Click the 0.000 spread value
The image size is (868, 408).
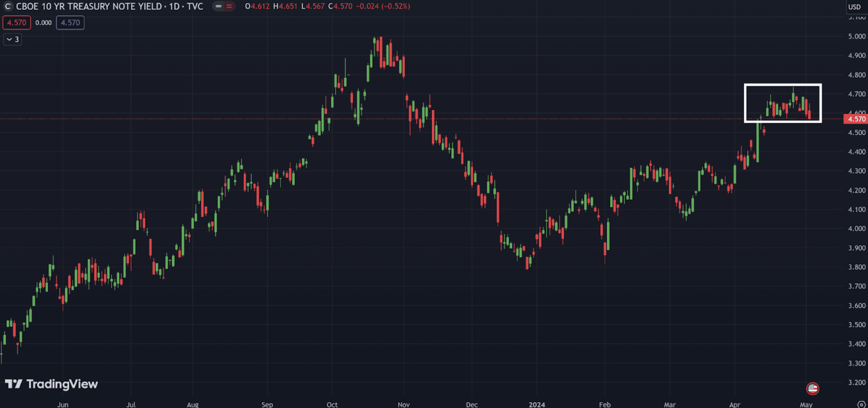43,23
